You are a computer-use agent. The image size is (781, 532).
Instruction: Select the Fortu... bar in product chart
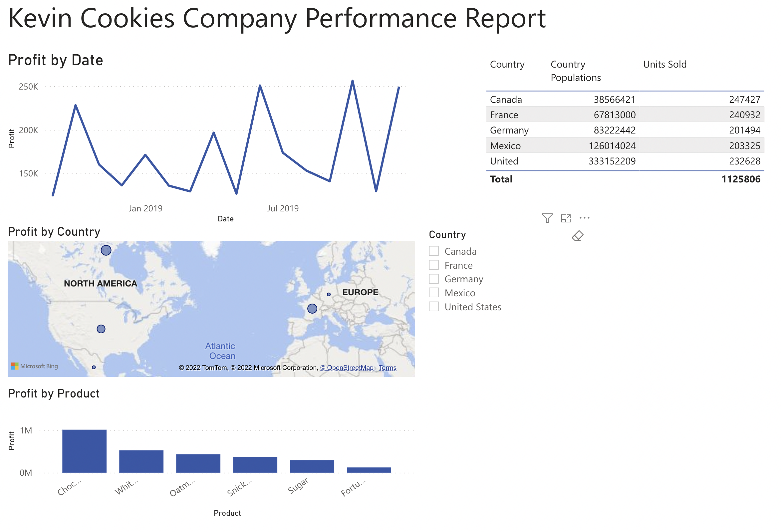(x=369, y=469)
